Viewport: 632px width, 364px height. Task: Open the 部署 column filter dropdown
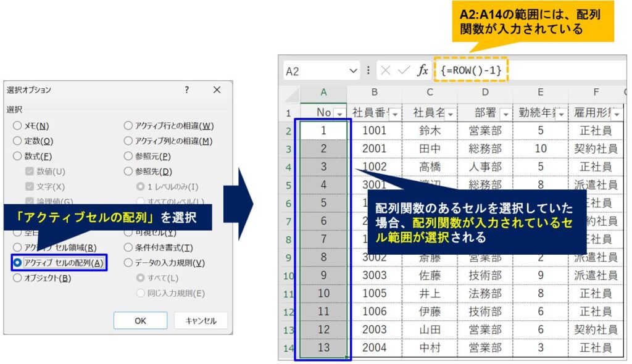505,114
